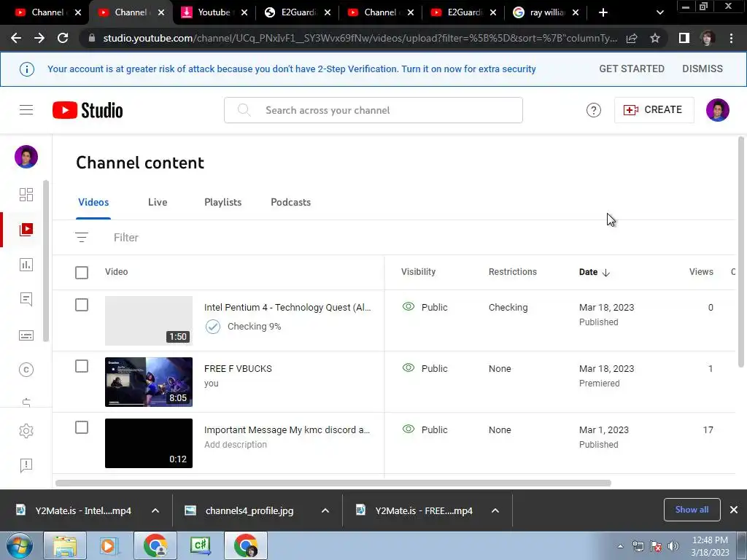Open a new browser tab

point(603,12)
